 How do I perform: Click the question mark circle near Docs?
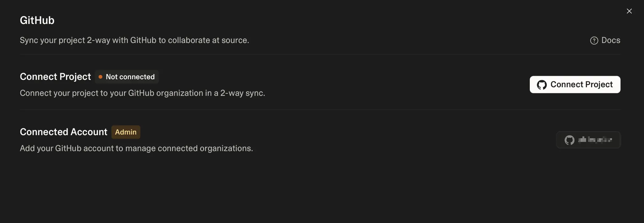(594, 40)
